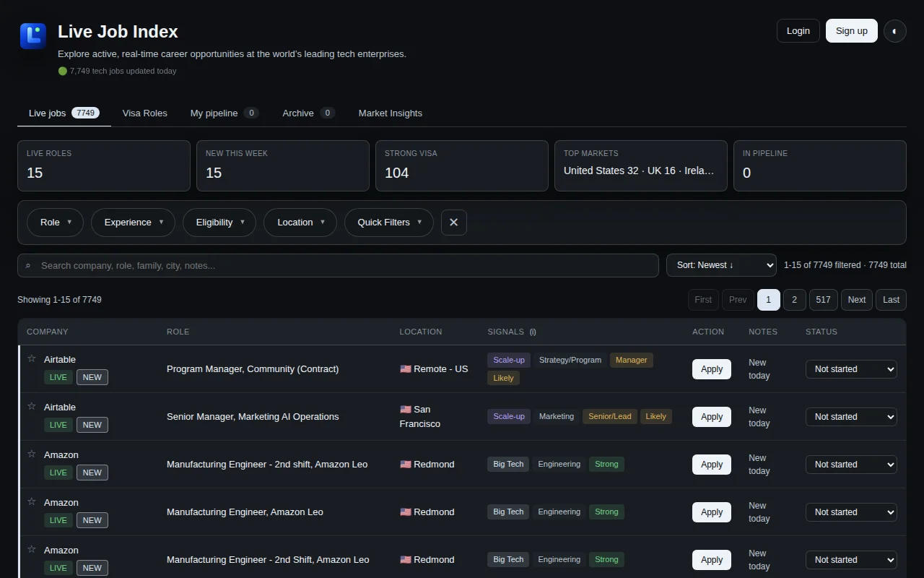Switch to the Market Insights tab
This screenshot has height=578, width=924.
point(391,113)
